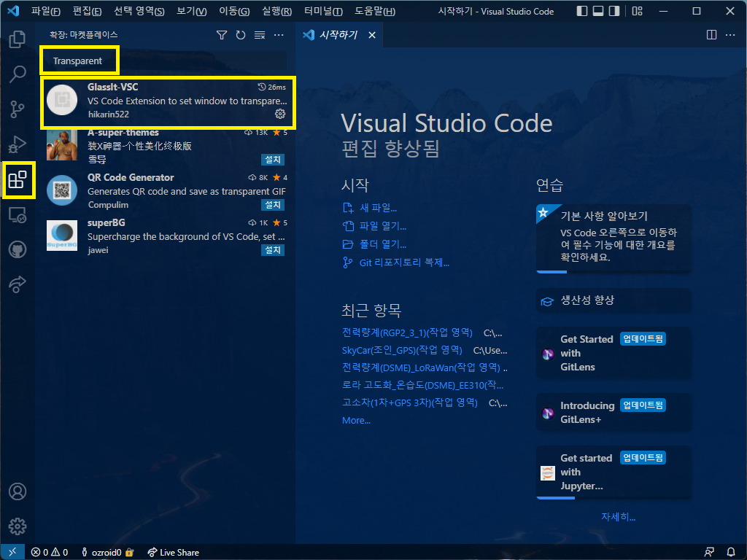Open recent workspace 로라 고도화_온습도(DSME)_EE310

422,385
